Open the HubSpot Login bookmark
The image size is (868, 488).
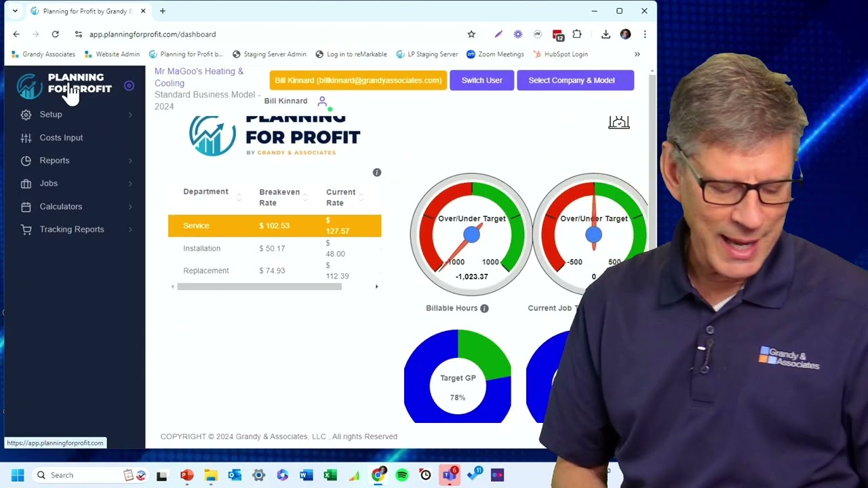point(560,54)
